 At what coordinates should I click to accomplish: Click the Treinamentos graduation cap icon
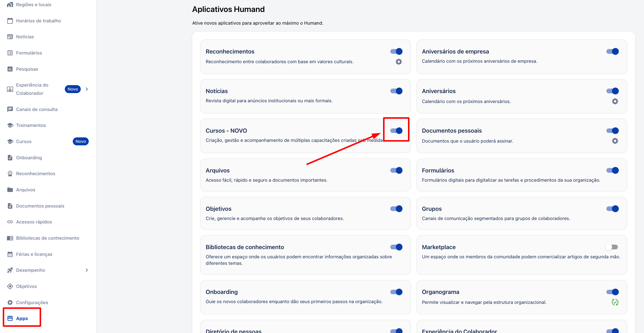[10, 125]
